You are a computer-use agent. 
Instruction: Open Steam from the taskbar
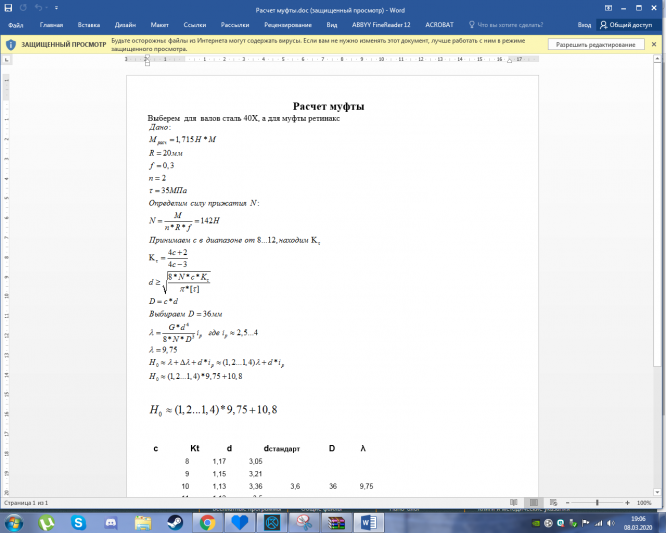point(175,523)
